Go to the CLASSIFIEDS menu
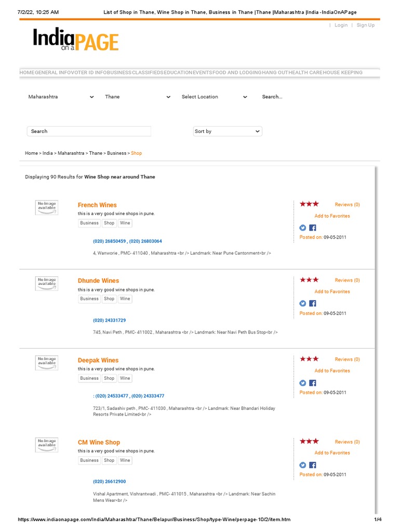 click(x=148, y=73)
